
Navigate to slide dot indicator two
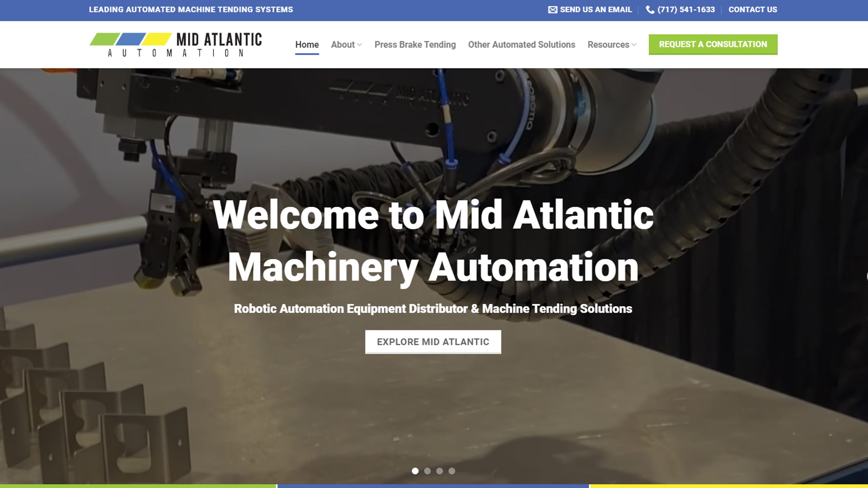tap(428, 471)
